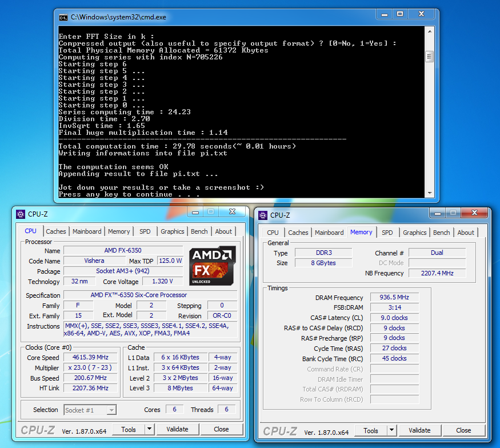Select the Memory tab in right CPU-Z
Screen dimensions: 500x448
pos(361,232)
